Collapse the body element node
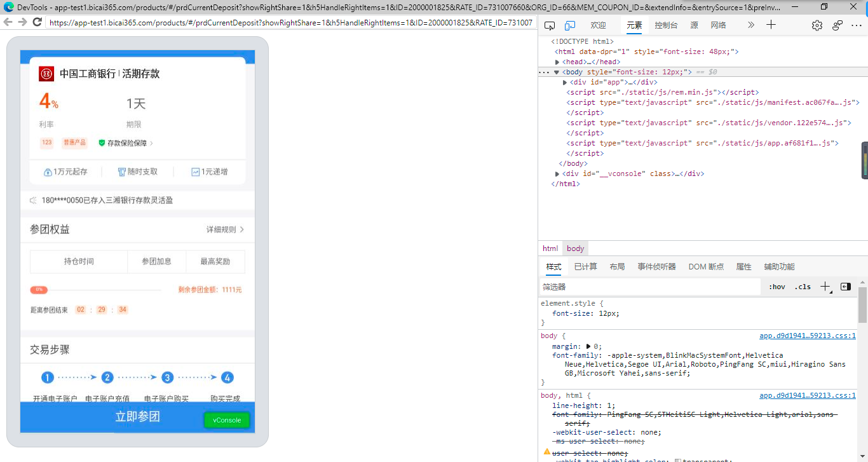Viewport: 868px width, 462px height. point(557,72)
